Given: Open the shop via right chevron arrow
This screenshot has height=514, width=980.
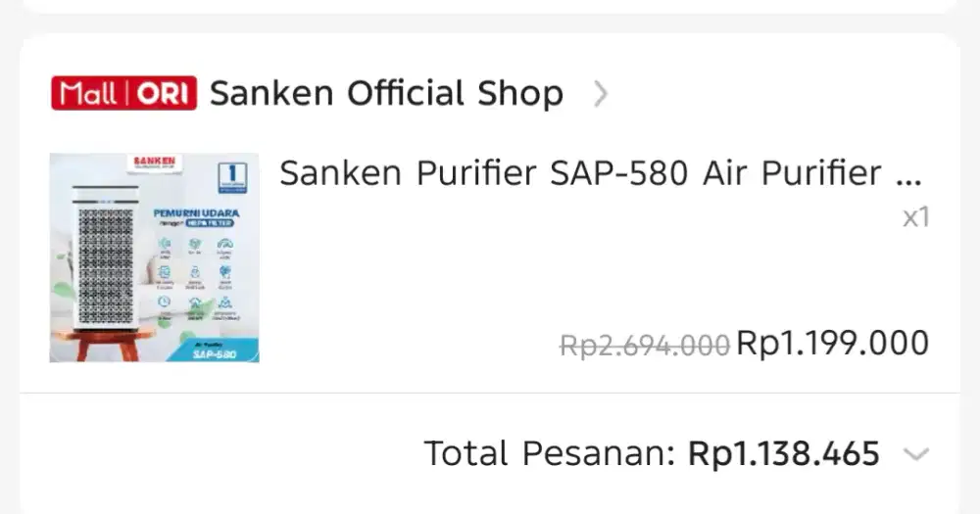Looking at the screenshot, I should pyautogui.click(x=601, y=94).
